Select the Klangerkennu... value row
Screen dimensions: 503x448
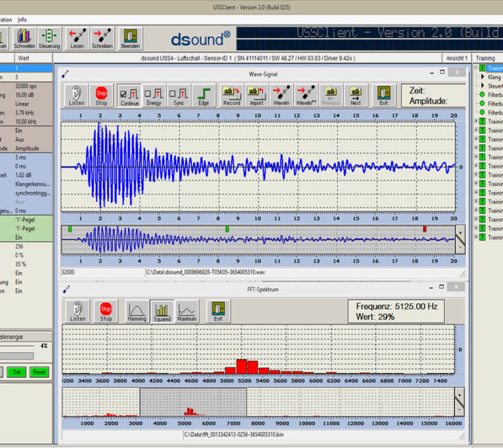point(26,184)
